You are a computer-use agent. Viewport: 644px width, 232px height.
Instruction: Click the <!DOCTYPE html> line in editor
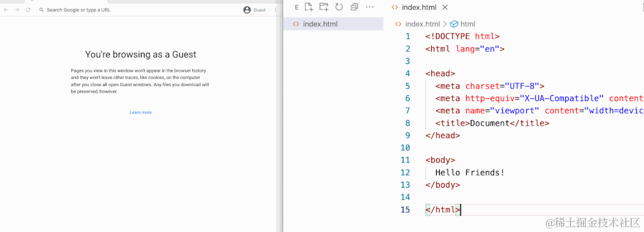point(462,36)
